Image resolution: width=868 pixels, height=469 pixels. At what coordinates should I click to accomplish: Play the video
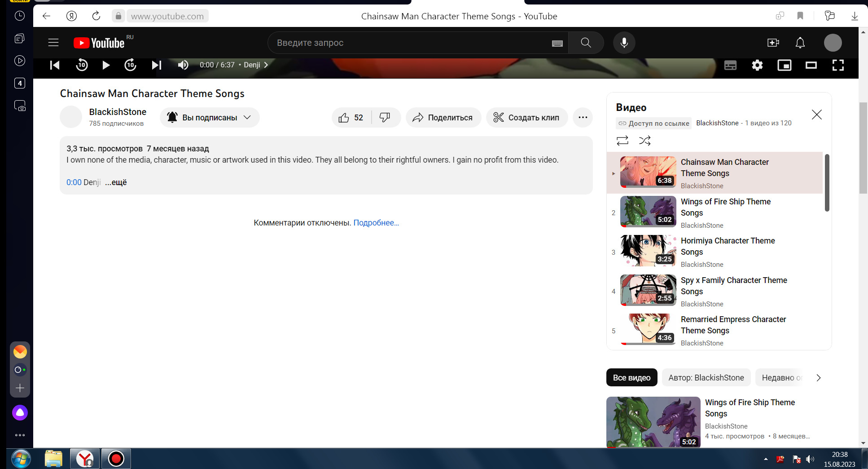coord(106,65)
